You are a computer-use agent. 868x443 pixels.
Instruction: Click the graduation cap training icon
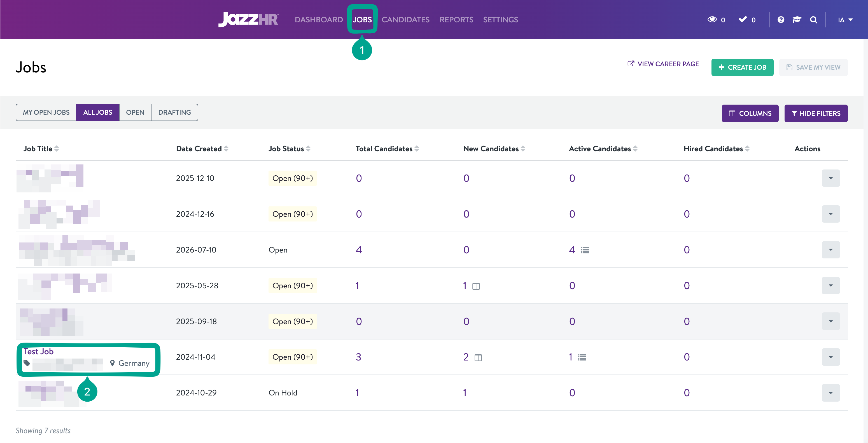(797, 20)
